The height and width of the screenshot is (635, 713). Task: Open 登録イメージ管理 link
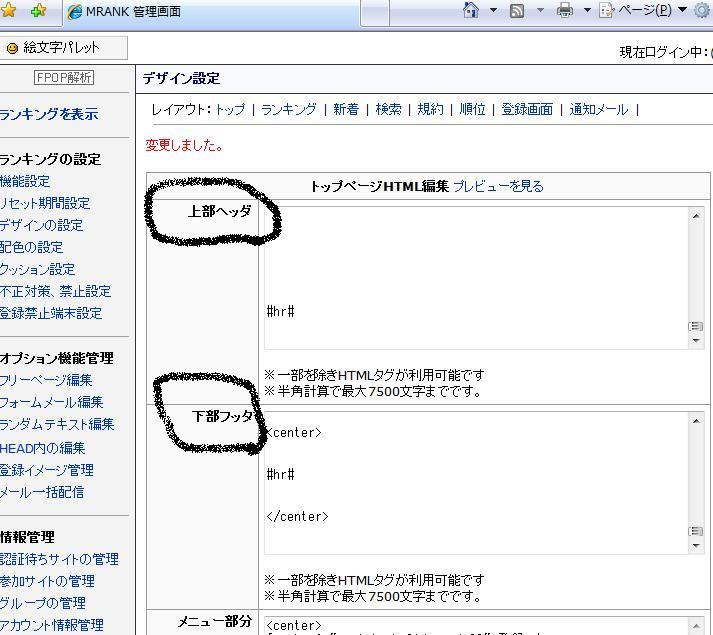coord(47,470)
